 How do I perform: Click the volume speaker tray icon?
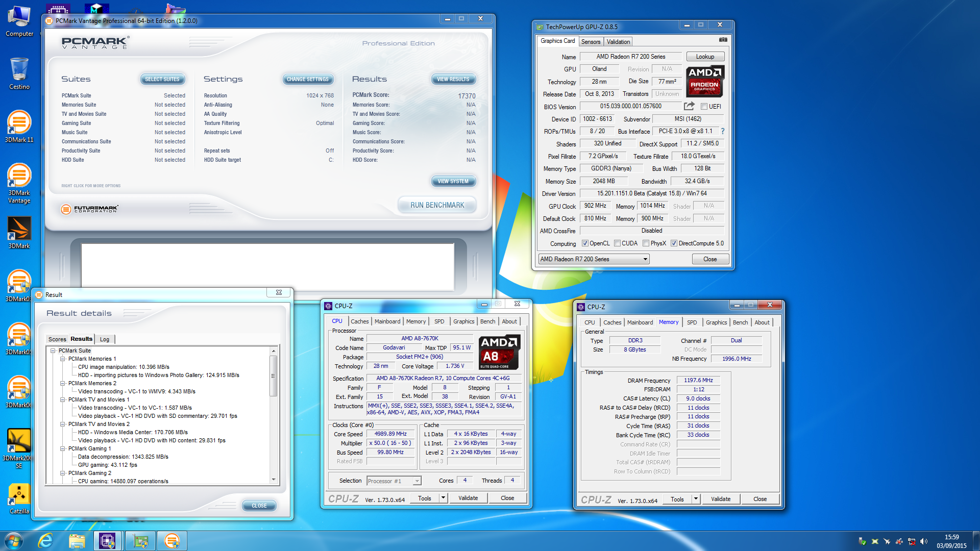pos(924,541)
